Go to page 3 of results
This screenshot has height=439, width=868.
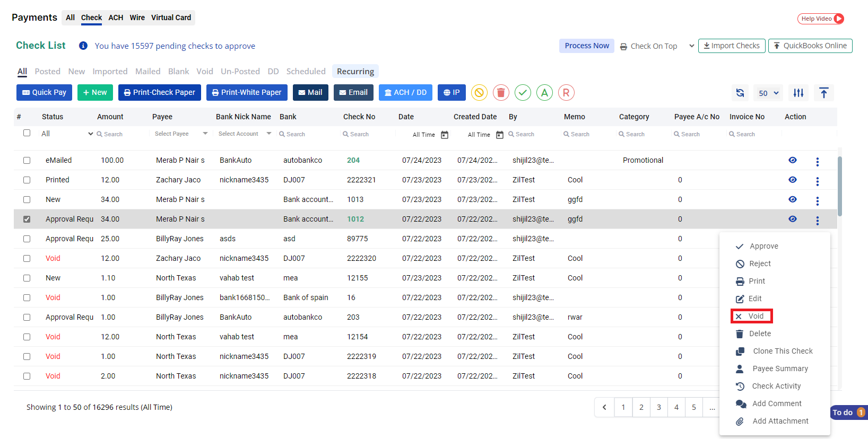click(659, 407)
